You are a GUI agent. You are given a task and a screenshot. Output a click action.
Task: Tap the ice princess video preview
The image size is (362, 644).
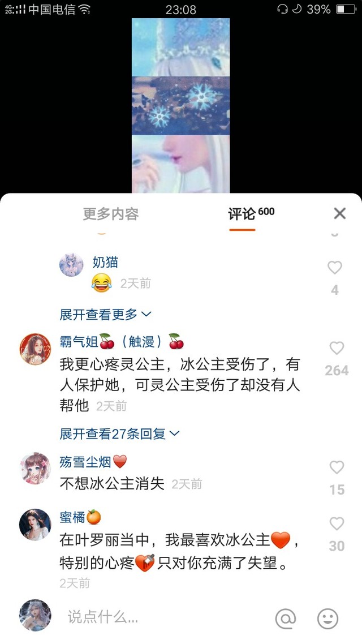pos(180,106)
